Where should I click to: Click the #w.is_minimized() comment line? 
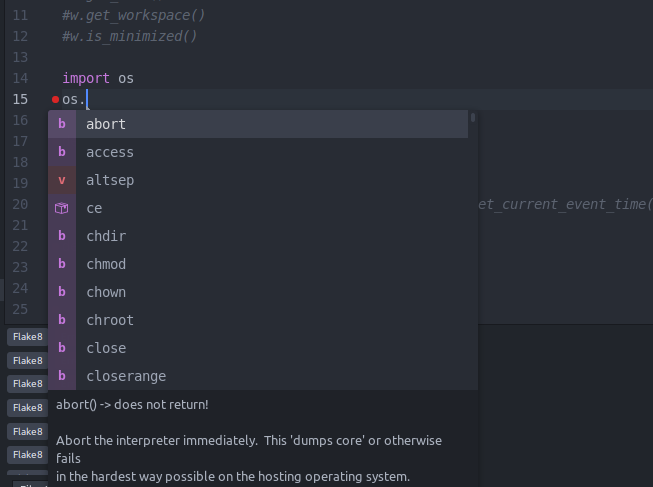[130, 36]
